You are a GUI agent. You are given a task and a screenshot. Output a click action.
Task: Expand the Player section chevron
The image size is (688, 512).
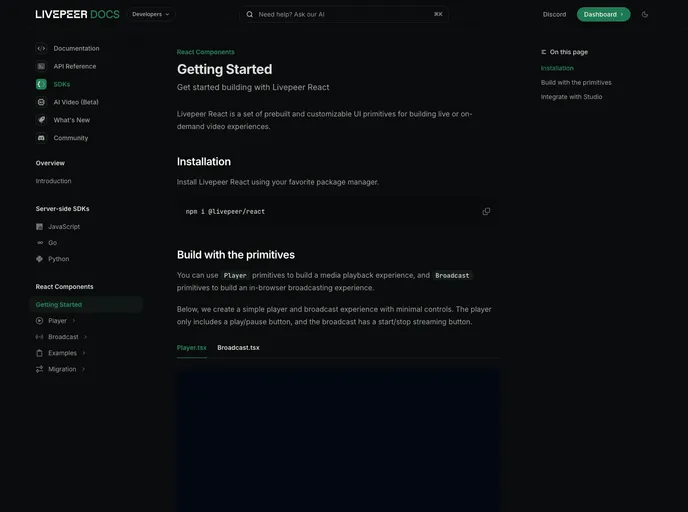[74, 321]
